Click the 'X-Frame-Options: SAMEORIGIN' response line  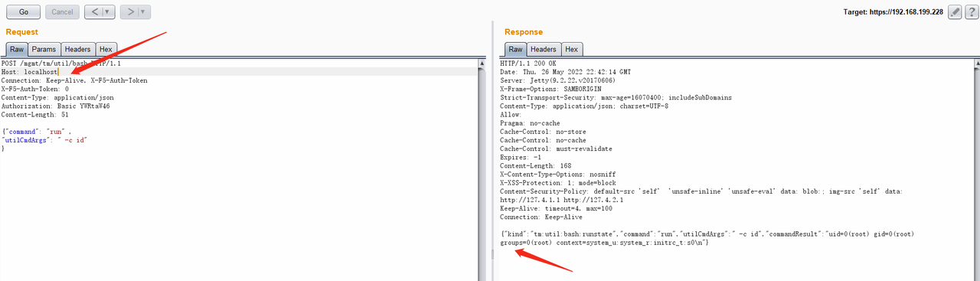(550, 89)
